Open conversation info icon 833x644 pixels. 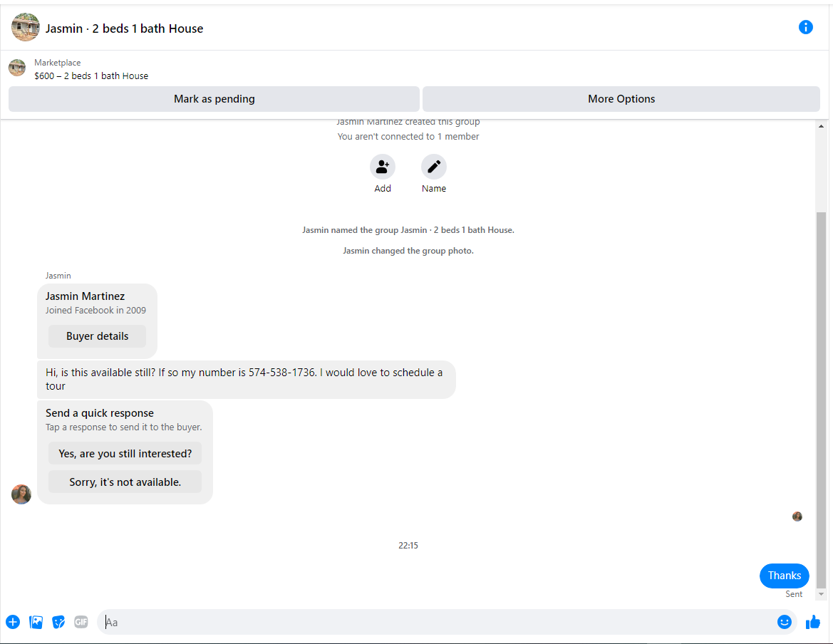click(805, 27)
